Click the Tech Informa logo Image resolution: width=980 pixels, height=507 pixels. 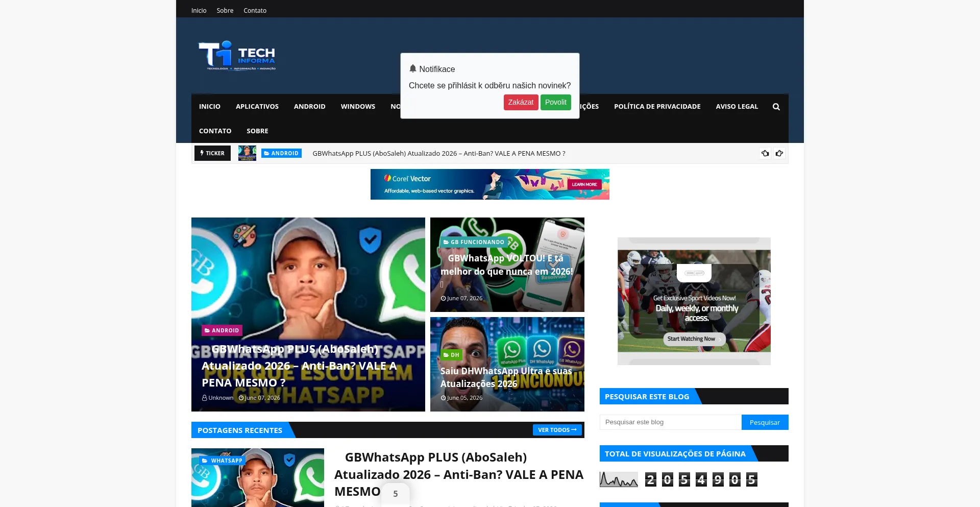237,56
